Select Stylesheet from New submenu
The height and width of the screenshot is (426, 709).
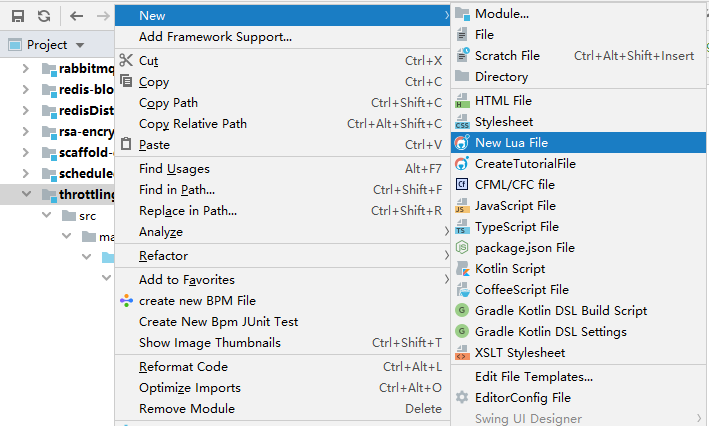pos(504,122)
